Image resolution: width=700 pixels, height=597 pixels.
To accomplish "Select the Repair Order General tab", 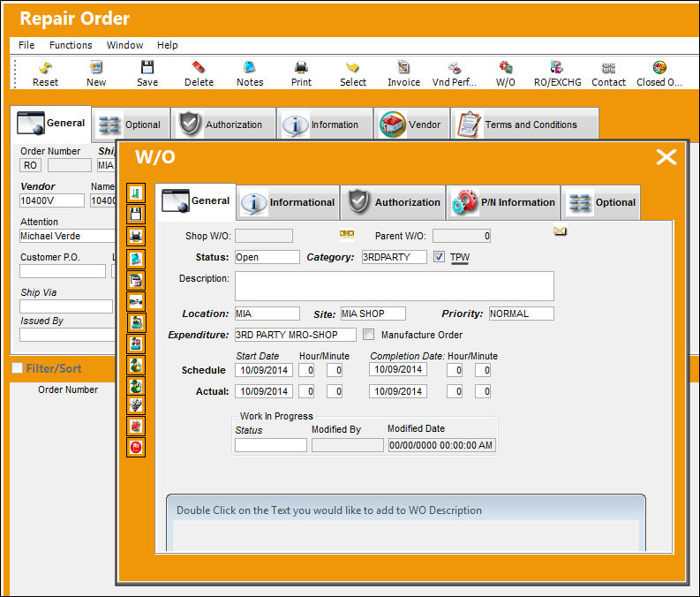I will (x=51, y=123).
